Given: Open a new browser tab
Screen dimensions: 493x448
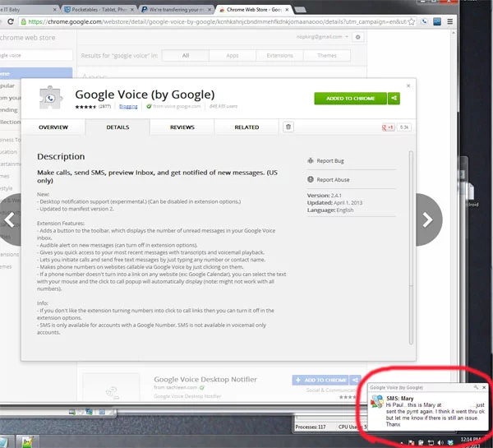Looking at the screenshot, I should 300,10.
